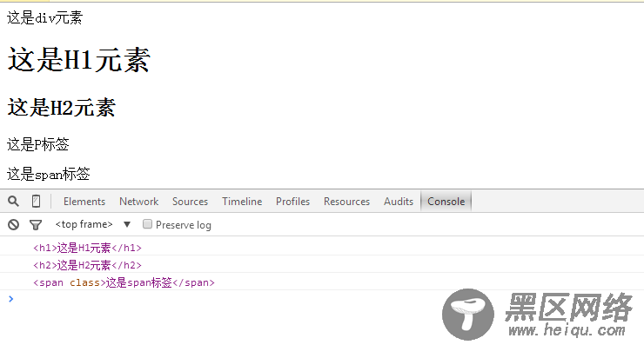Open the Sources tab
This screenshot has height=345, width=644.
click(x=191, y=202)
